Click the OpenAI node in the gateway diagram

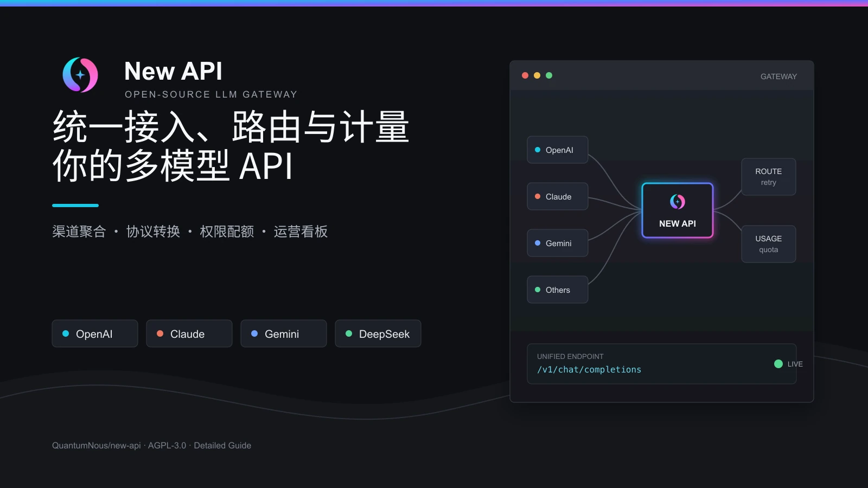[x=558, y=150]
